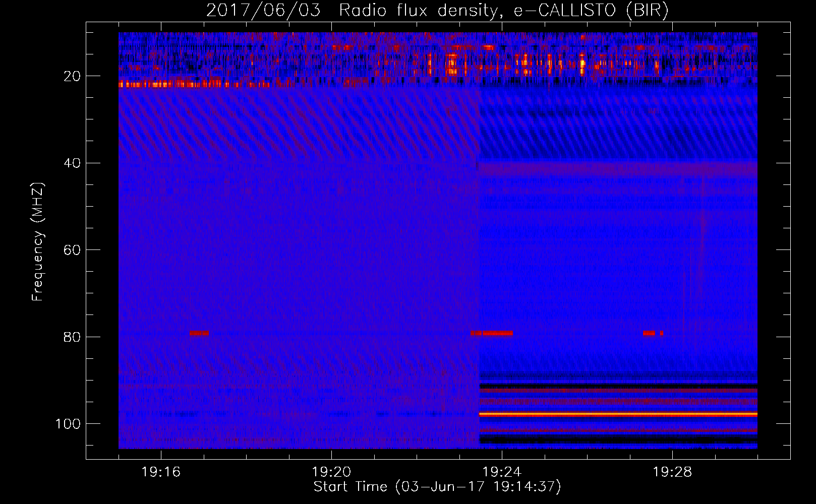Click the short red bar at 80 MHz near 19:17
This screenshot has width=816, height=504.
tap(199, 333)
